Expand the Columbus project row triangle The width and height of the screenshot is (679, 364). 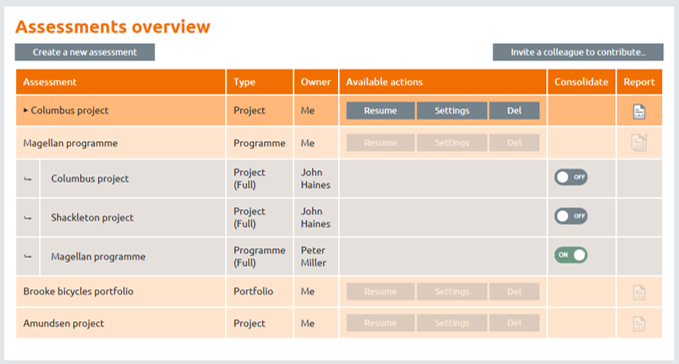26,110
